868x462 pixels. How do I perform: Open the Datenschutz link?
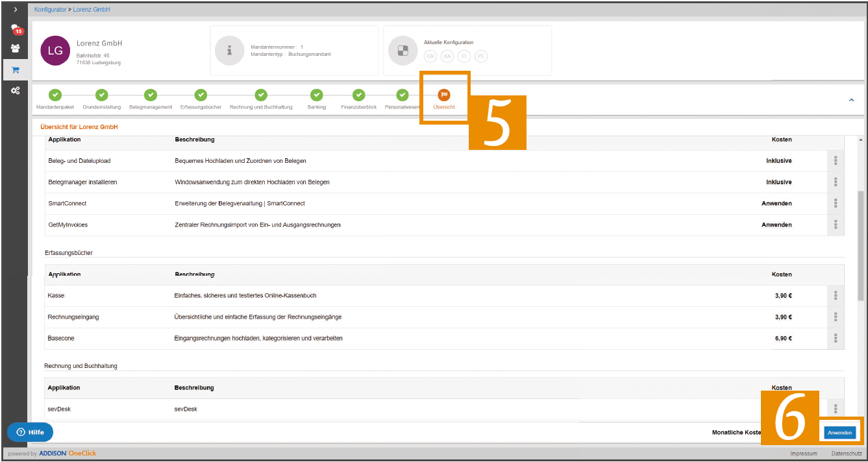[847, 454]
